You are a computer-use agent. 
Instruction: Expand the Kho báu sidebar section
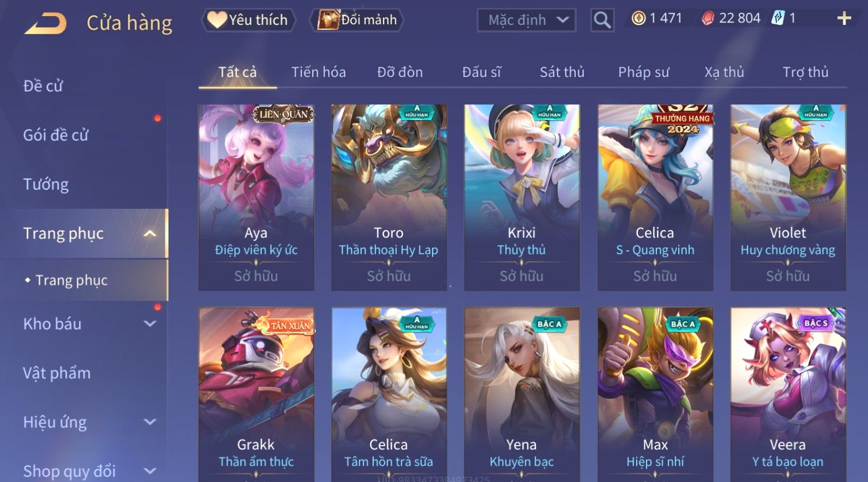pos(149,324)
